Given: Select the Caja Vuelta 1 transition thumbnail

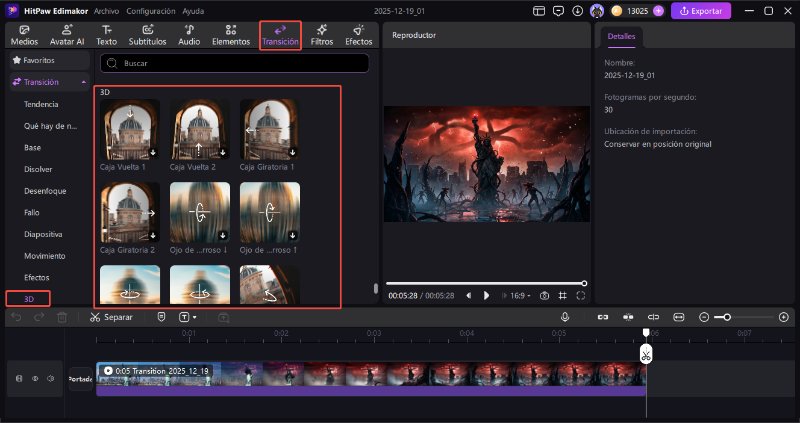Looking at the screenshot, I should (130, 129).
